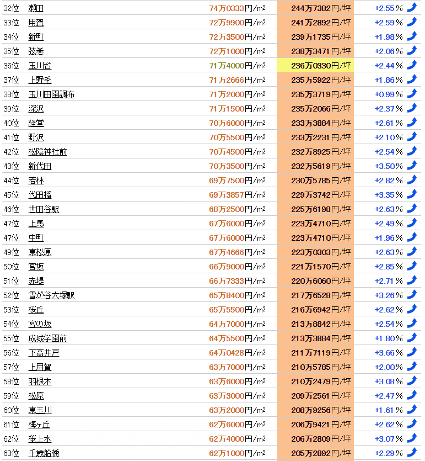Screen dimensions: 425x461
Task: Open the rank 42 松陰神社前 link
Action: point(47,152)
